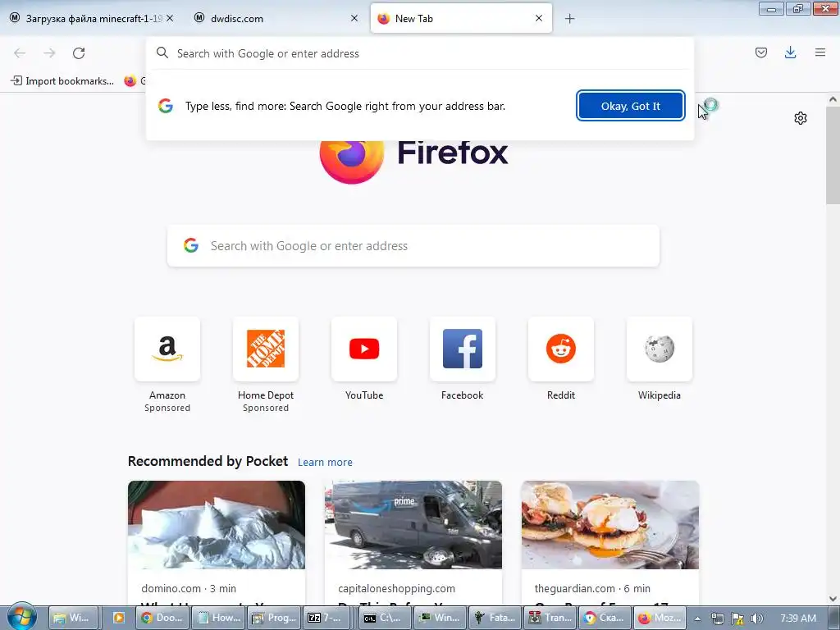This screenshot has height=630, width=840.
Task: Show hidden system tray icons
Action: point(697,619)
